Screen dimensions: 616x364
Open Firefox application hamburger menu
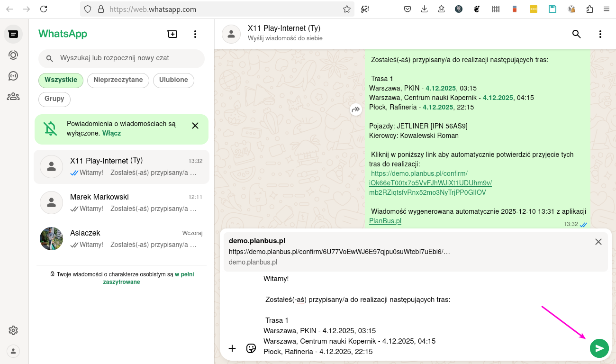pyautogui.click(x=606, y=9)
